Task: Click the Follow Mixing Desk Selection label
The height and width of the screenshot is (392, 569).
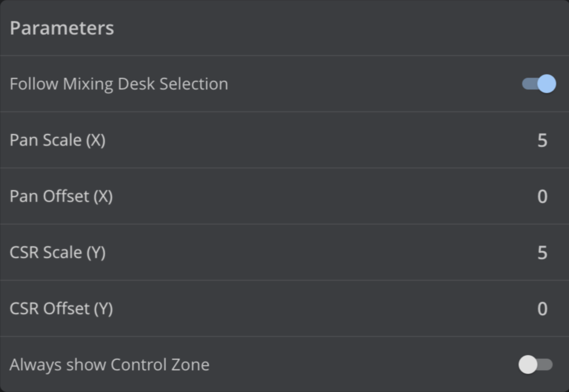Action: 119,84
